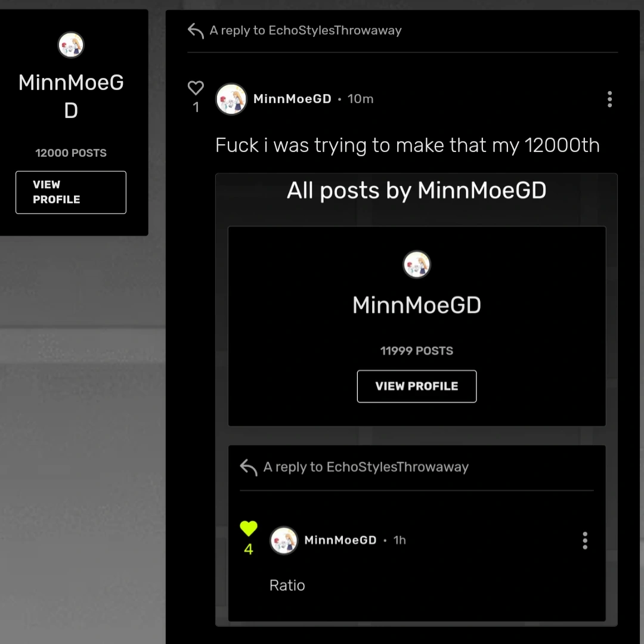
Task: Click sidebar profile avatar above MinnMoeGD name
Action: pyautogui.click(x=71, y=45)
